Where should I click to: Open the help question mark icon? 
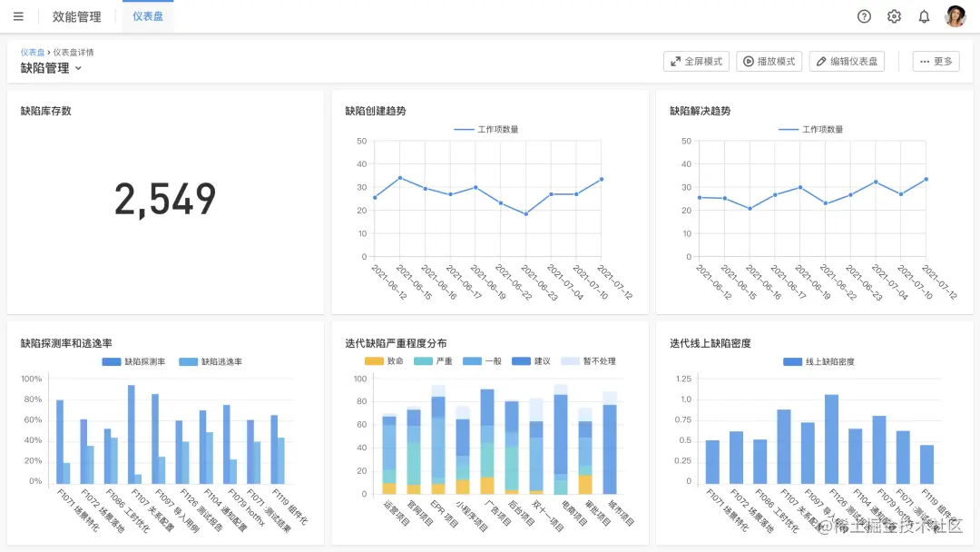pyautogui.click(x=864, y=17)
